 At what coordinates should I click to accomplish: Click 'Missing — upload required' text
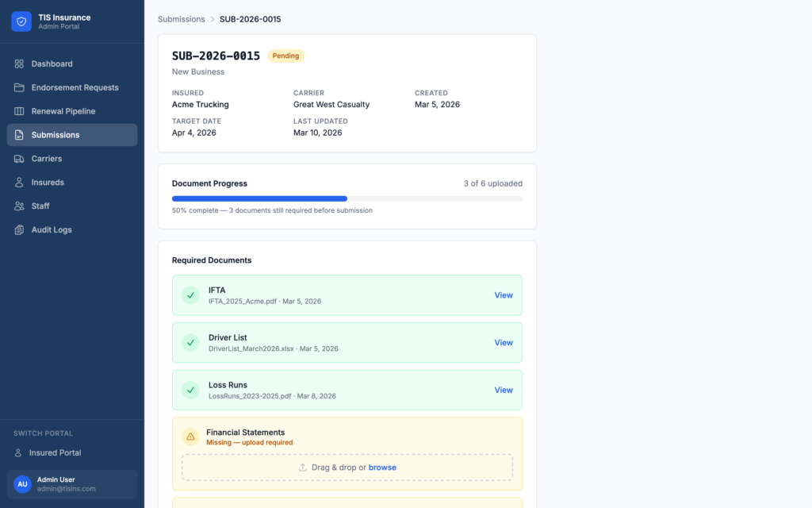pos(250,442)
